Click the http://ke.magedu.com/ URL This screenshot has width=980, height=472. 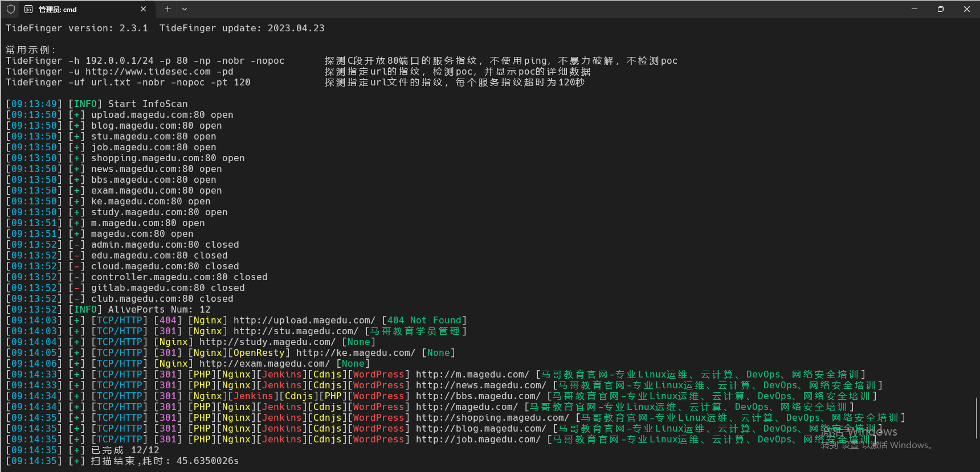356,353
